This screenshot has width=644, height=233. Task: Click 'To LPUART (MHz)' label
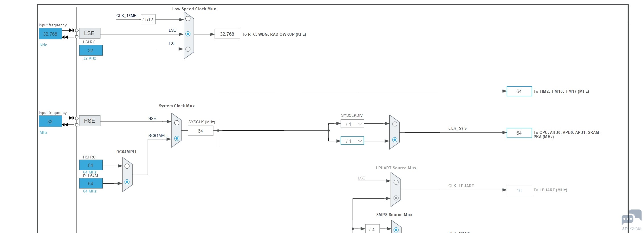pos(550,190)
